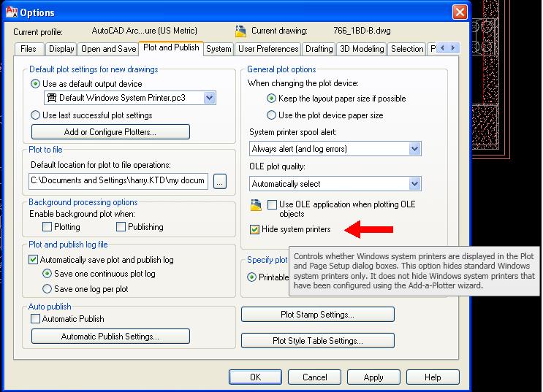
Task: Click Add or Configure Plotters button
Action: point(110,132)
